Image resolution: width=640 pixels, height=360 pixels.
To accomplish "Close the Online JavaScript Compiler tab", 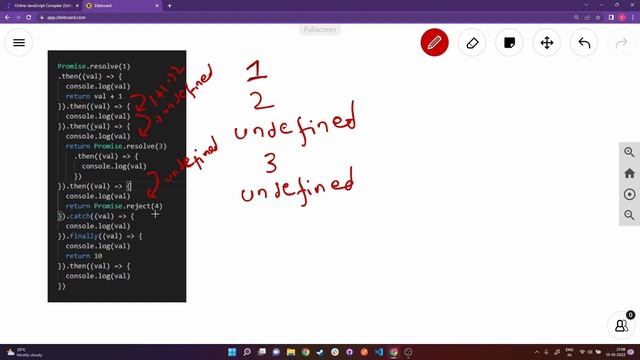I will pos(77,6).
